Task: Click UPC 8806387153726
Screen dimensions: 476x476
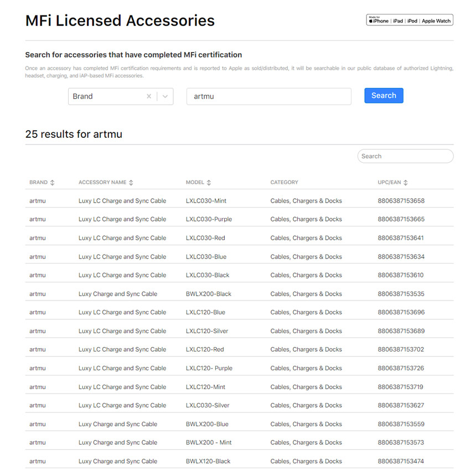Action: 401,368
